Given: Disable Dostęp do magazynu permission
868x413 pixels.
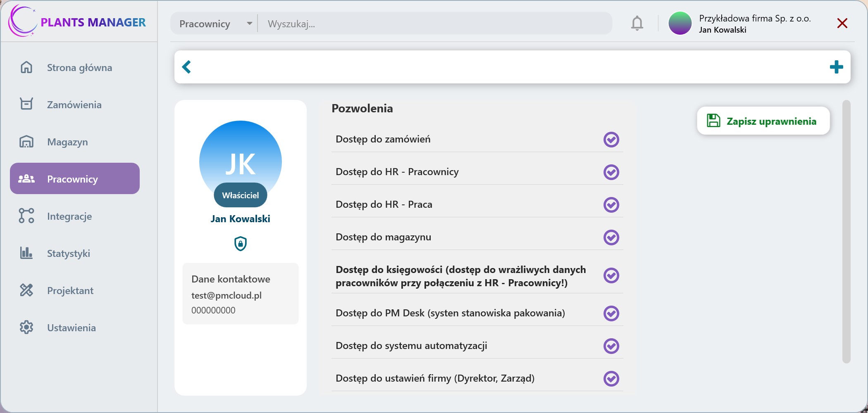Looking at the screenshot, I should [x=611, y=237].
